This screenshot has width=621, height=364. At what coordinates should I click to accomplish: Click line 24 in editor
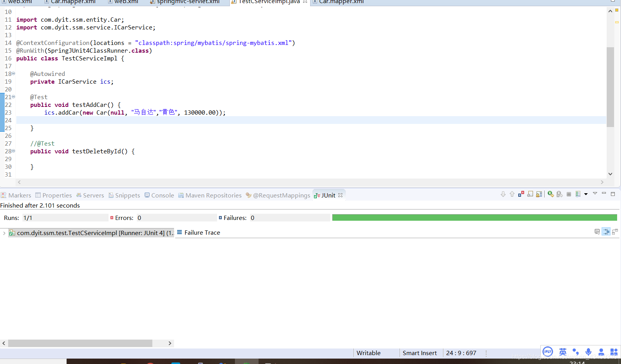(311, 120)
